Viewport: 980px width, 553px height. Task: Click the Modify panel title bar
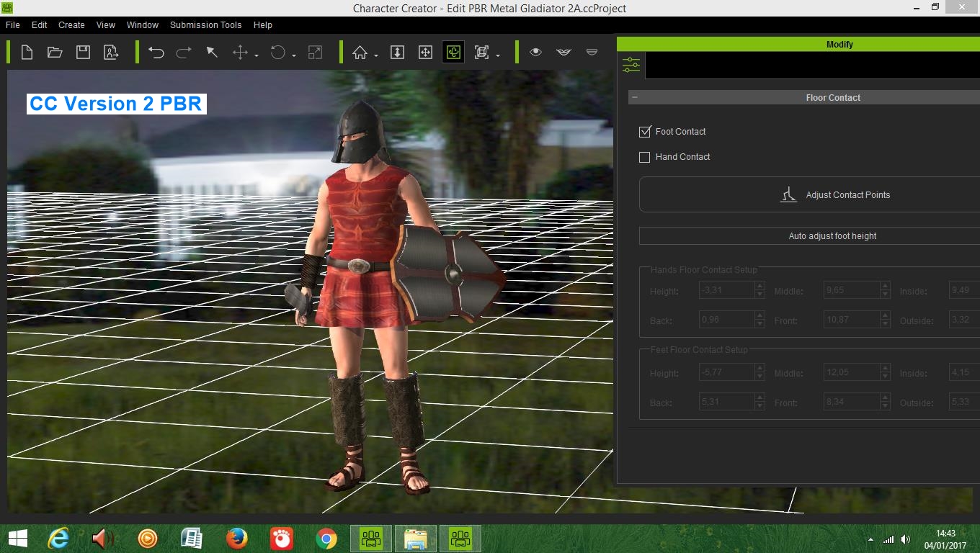pos(798,44)
